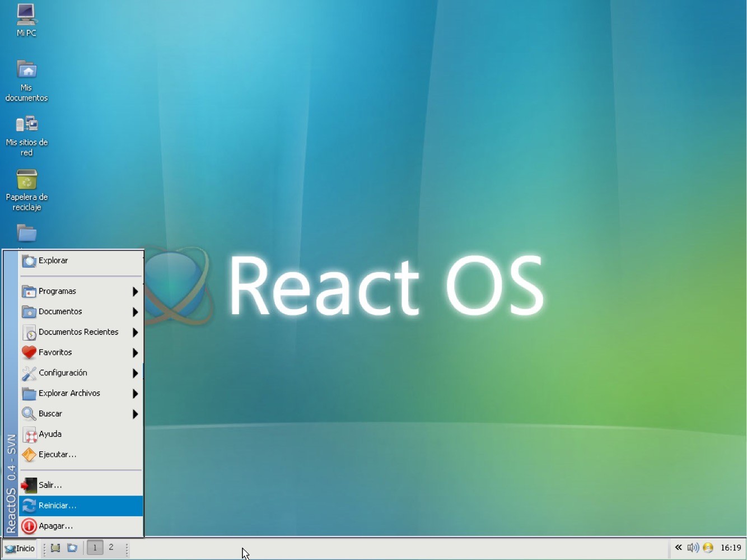Expand the Explorar Archivos submenu arrow
Screen dimensions: 747x560
(135, 394)
